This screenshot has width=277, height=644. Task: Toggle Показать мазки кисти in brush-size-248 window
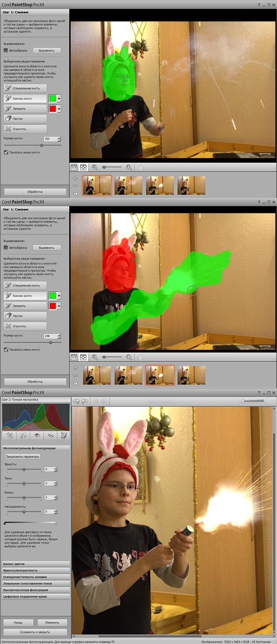click(x=6, y=349)
